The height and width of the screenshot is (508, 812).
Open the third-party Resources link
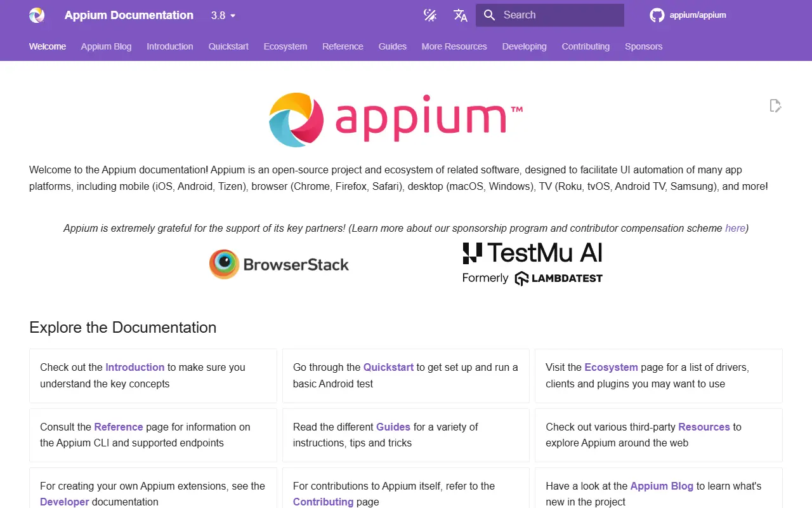[704, 427]
